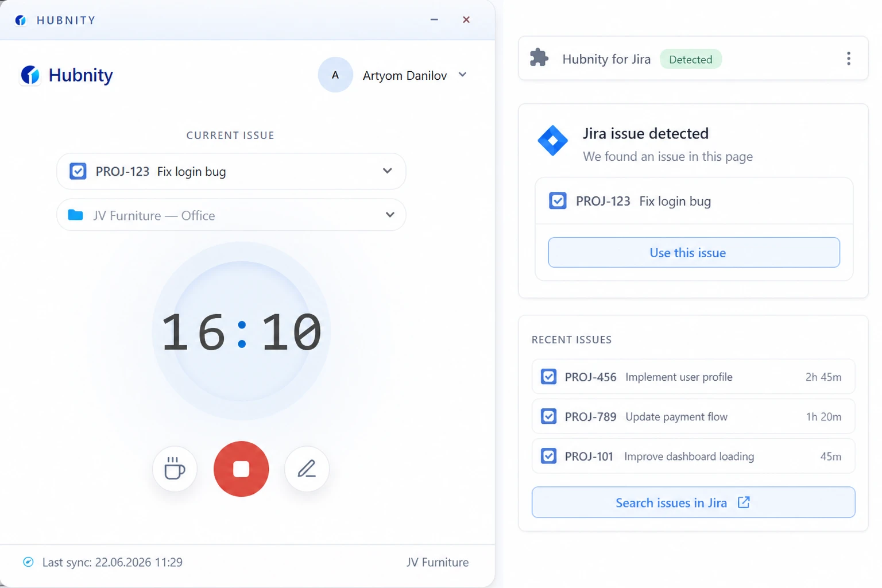Minimize the Hubnity window
The image size is (882, 588).
click(x=434, y=20)
